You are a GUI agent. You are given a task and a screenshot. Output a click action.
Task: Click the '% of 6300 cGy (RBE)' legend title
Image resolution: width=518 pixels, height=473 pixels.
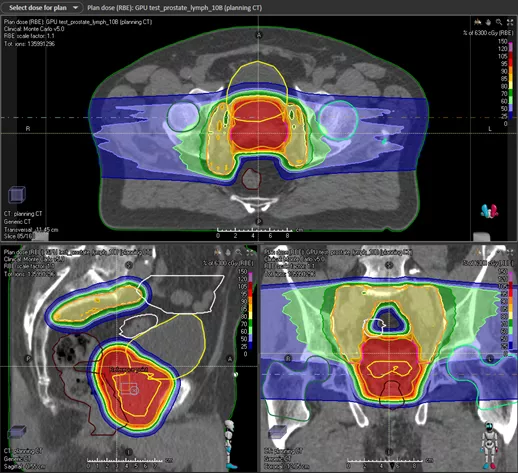point(488,33)
